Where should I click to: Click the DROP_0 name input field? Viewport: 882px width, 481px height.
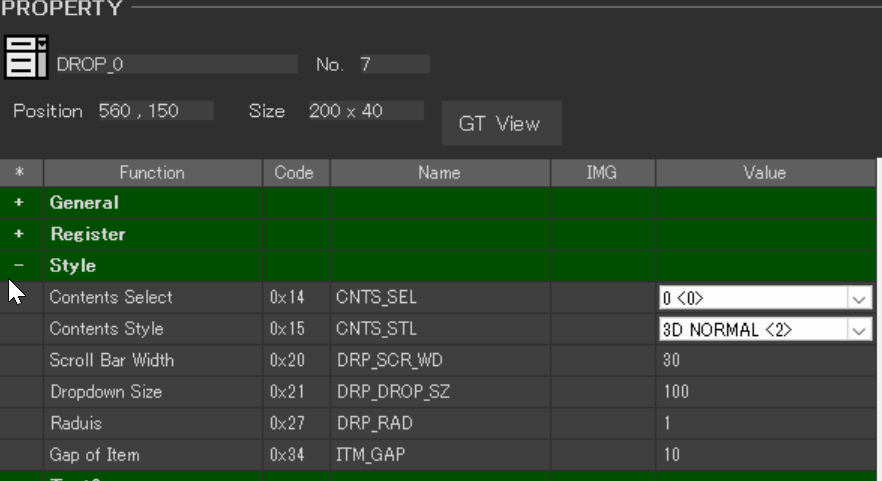[x=175, y=65]
